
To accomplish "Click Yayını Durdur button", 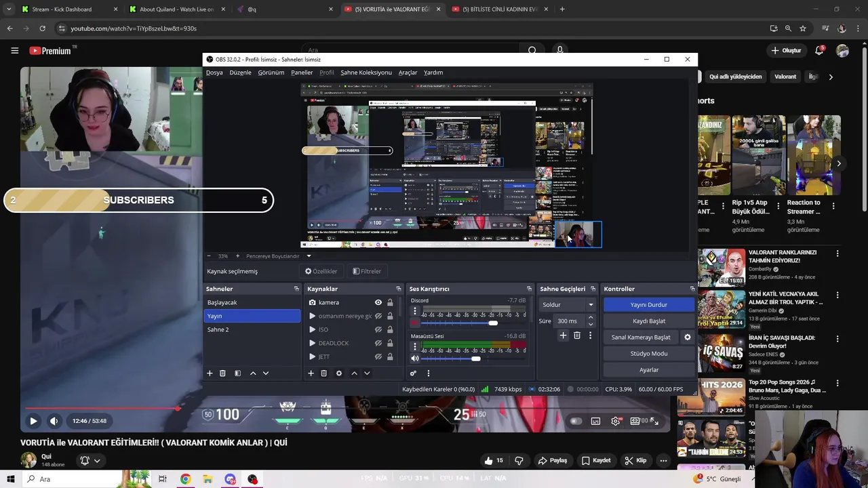I will click(649, 305).
